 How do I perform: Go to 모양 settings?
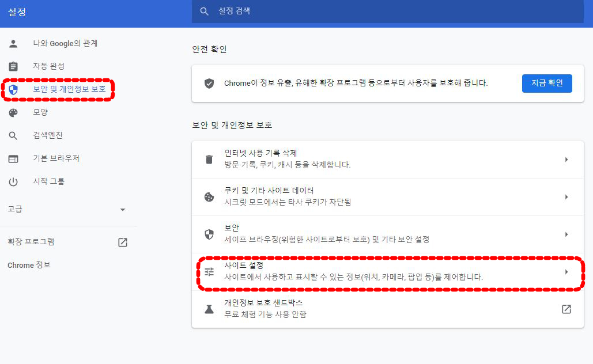point(40,112)
